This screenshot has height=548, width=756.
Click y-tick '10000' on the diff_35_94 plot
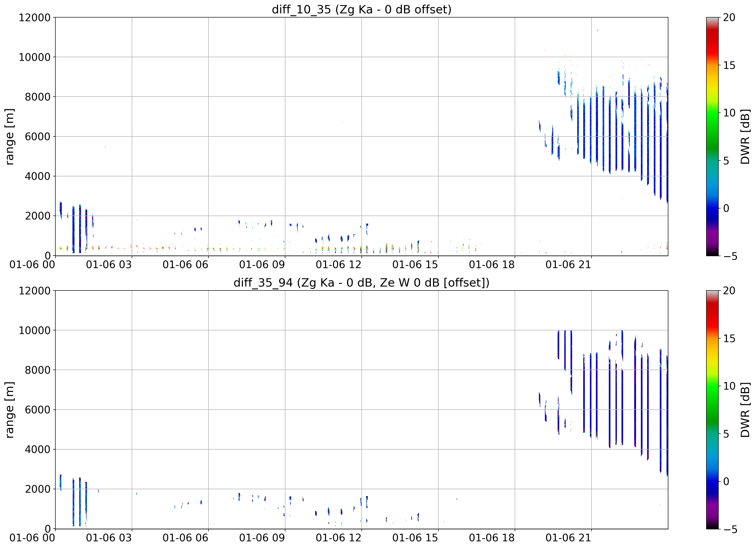pos(35,330)
